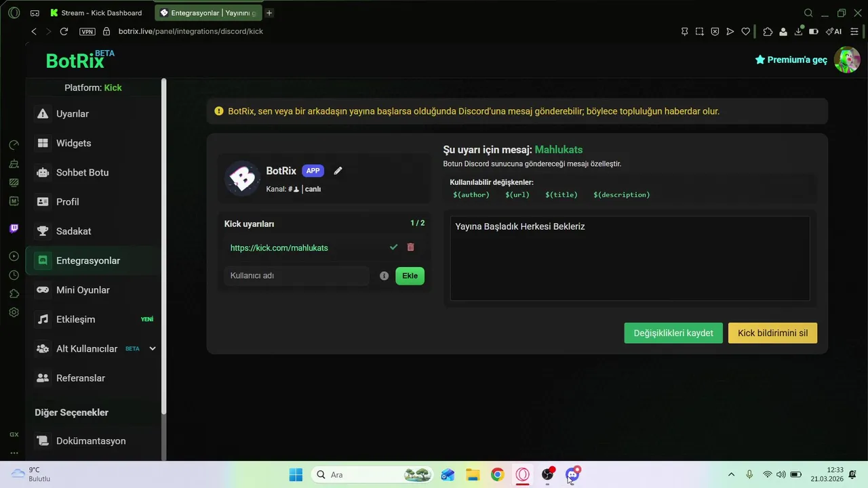868x488 pixels.
Task: Open the user avatar in the top-right corner
Action: pos(847,60)
